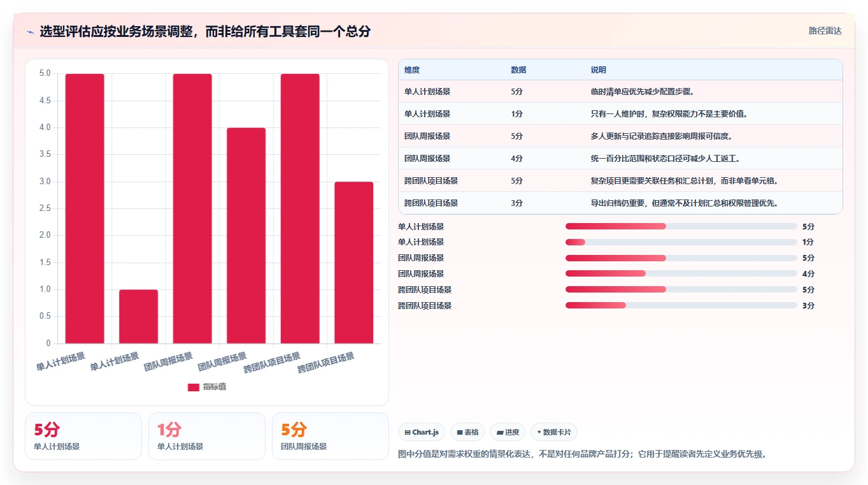Click the 团队周报场景 progress bar showing 4分
This screenshot has width=868, height=485.
[x=681, y=274]
